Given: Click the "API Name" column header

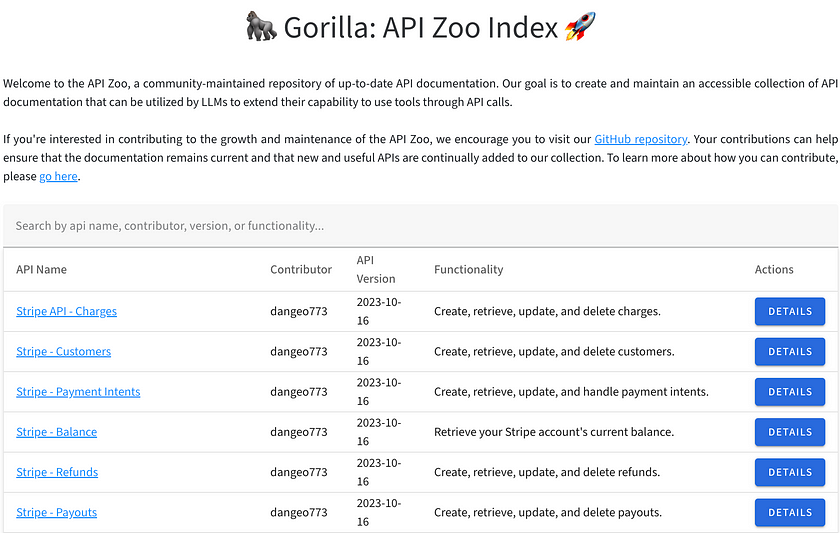Looking at the screenshot, I should (x=41, y=269).
